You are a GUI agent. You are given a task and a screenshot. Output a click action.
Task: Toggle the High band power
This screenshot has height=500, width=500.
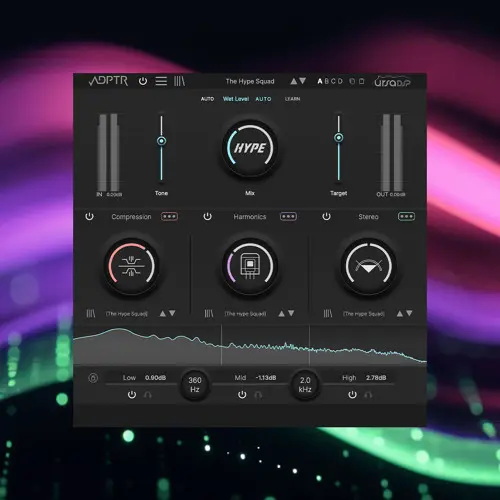(x=352, y=395)
